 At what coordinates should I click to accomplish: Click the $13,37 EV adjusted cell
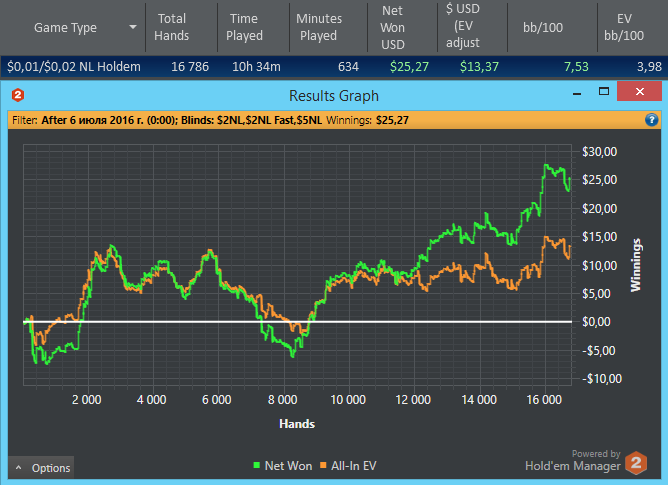pos(479,67)
